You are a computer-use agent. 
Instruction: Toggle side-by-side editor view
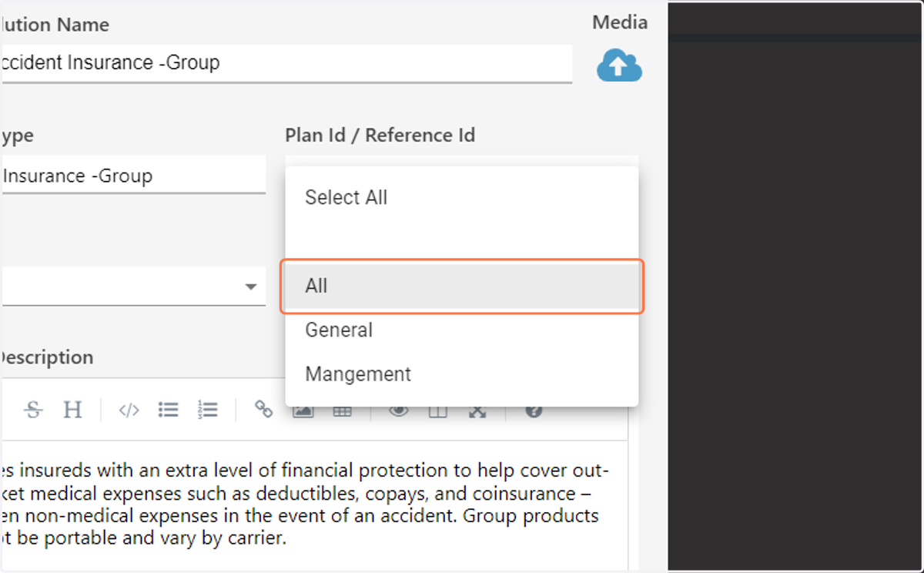437,412
